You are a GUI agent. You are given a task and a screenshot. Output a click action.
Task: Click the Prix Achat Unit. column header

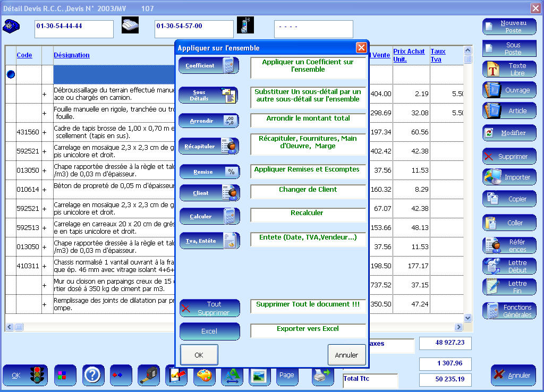point(409,55)
